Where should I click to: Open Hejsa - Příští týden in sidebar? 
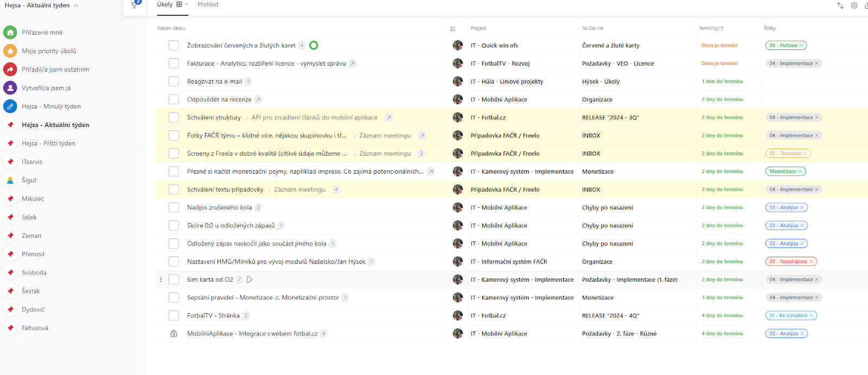(x=48, y=143)
